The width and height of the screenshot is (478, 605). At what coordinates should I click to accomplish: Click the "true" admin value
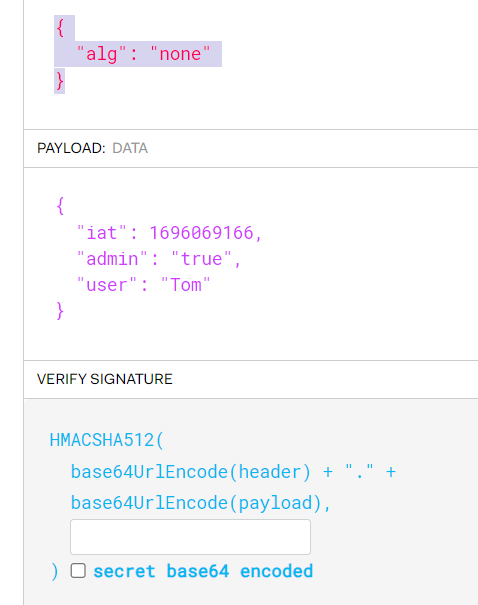(201, 259)
